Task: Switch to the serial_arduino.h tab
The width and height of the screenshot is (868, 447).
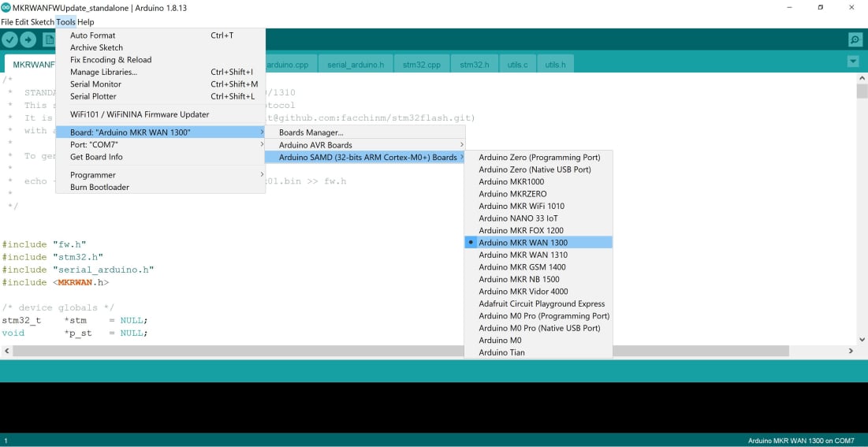Action: [356, 65]
